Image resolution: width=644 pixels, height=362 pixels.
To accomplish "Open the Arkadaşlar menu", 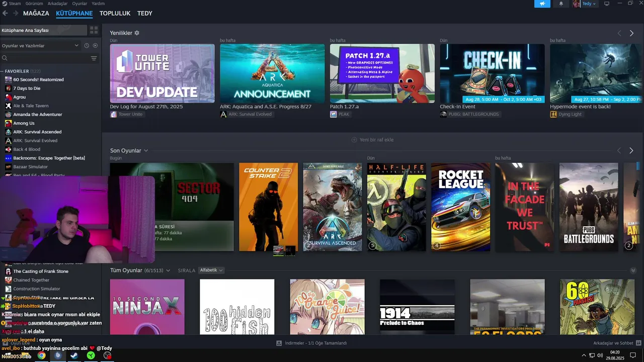I will (58, 4).
